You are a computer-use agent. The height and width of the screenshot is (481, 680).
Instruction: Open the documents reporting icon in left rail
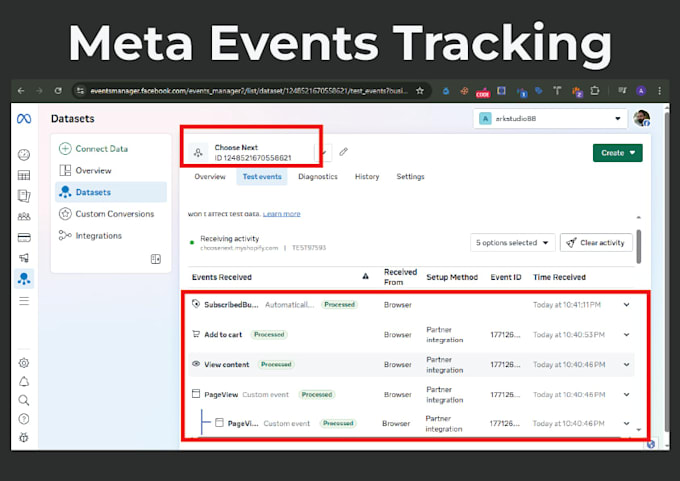[x=24, y=196]
